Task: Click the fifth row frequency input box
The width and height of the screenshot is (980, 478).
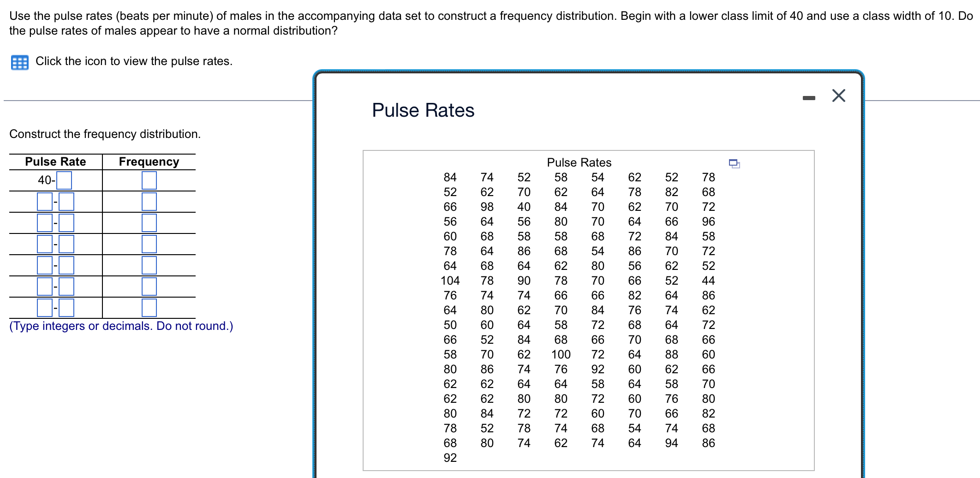Action: point(149,264)
